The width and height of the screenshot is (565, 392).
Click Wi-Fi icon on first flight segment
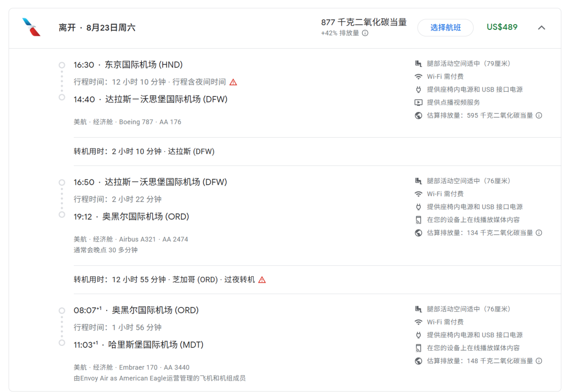418,77
